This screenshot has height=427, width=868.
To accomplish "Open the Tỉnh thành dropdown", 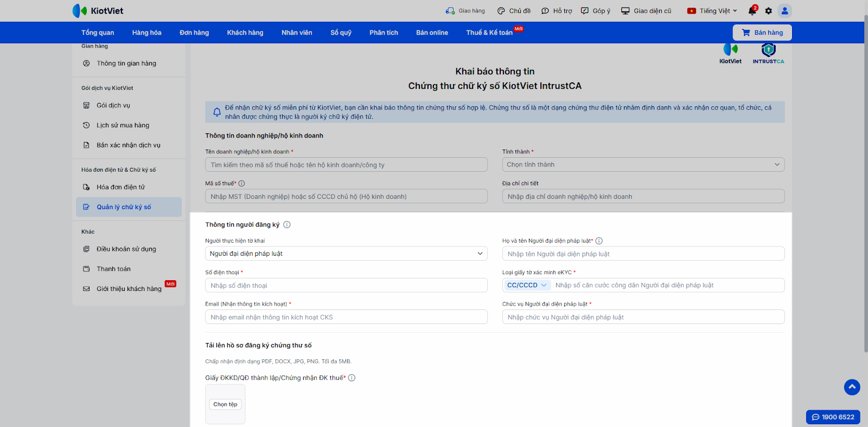I will pos(643,165).
